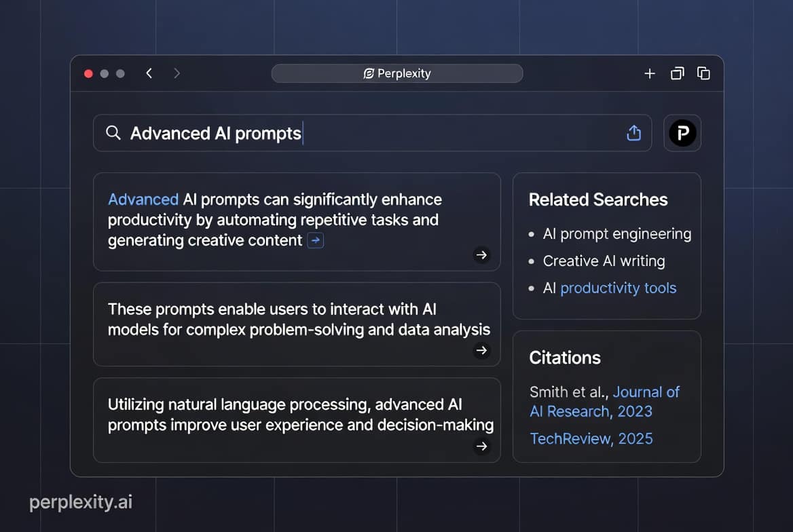Click the duplicate window icon
The image size is (793, 532).
click(677, 73)
